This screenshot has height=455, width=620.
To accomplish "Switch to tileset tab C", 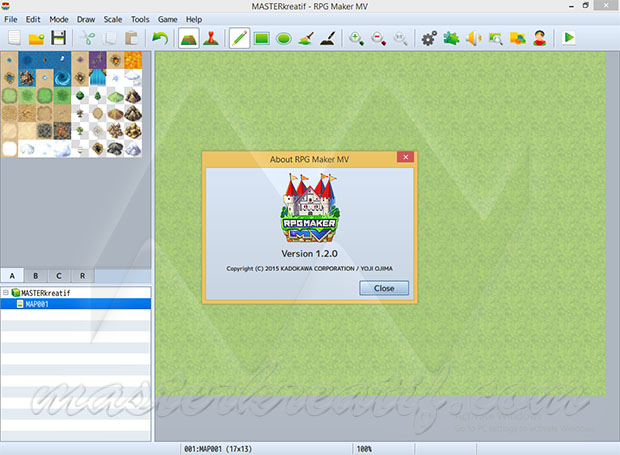I will click(59, 276).
